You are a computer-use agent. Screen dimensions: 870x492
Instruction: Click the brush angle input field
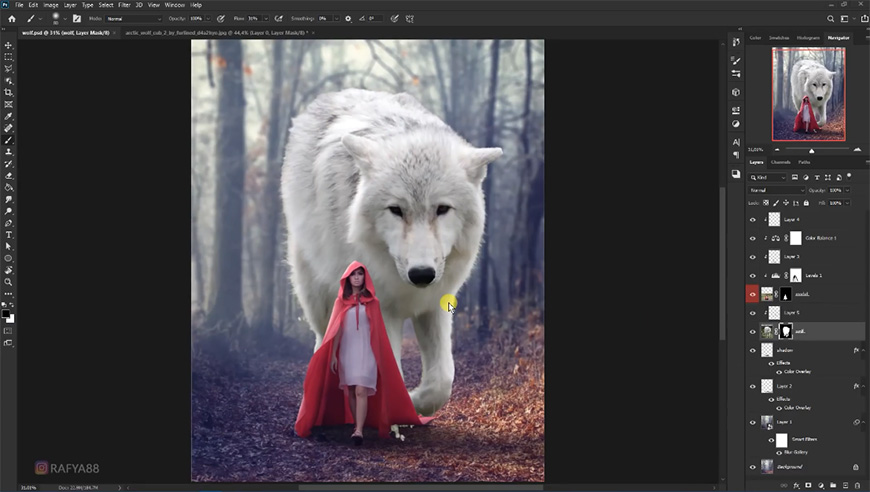[375, 19]
